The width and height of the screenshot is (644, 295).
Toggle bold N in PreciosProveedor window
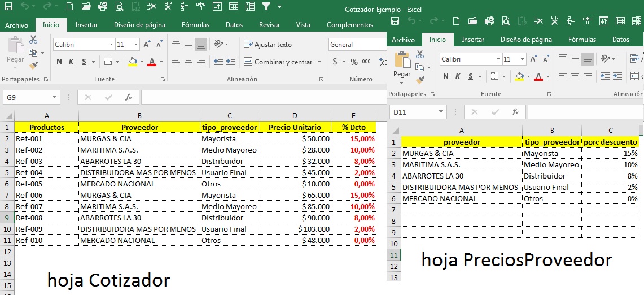coord(446,76)
